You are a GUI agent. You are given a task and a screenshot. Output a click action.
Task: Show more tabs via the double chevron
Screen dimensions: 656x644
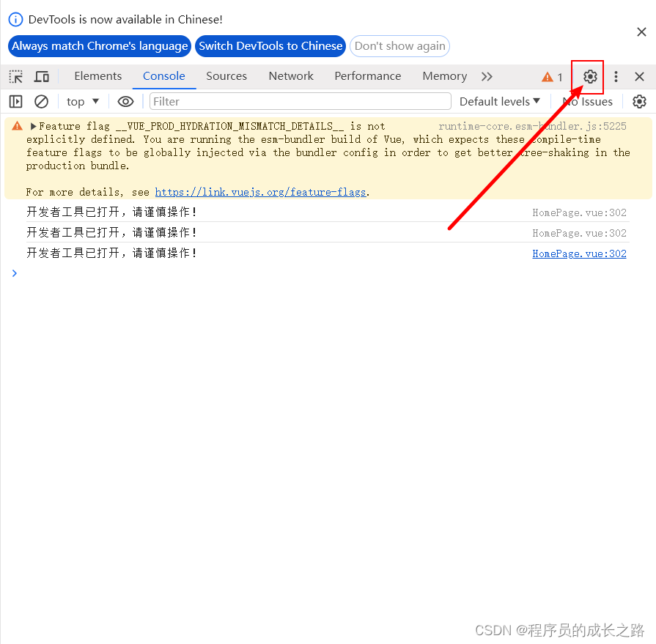point(487,76)
